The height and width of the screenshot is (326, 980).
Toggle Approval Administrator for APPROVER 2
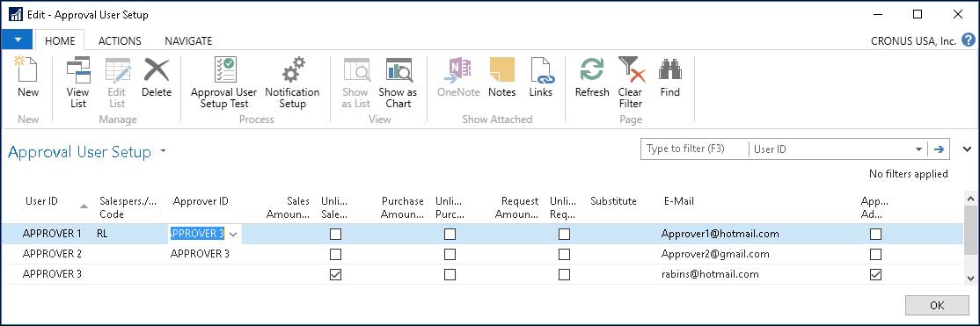point(875,254)
